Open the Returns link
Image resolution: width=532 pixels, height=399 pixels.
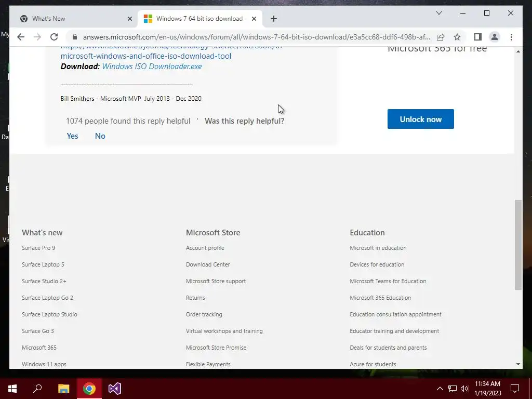pos(195,298)
